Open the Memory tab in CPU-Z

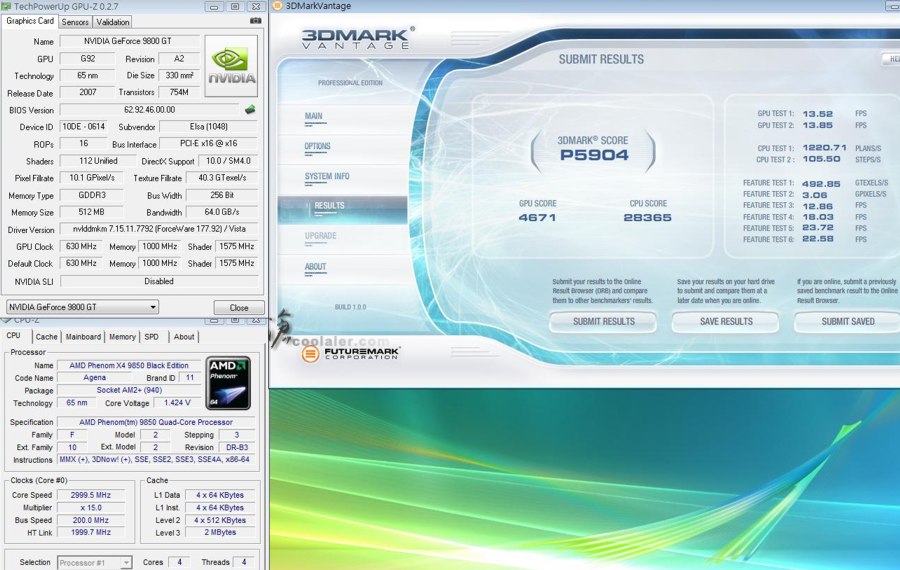pyautogui.click(x=122, y=337)
